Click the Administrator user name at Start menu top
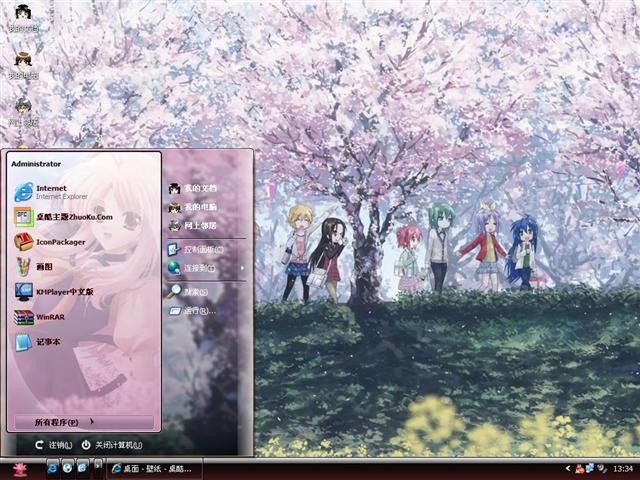 tap(36, 164)
